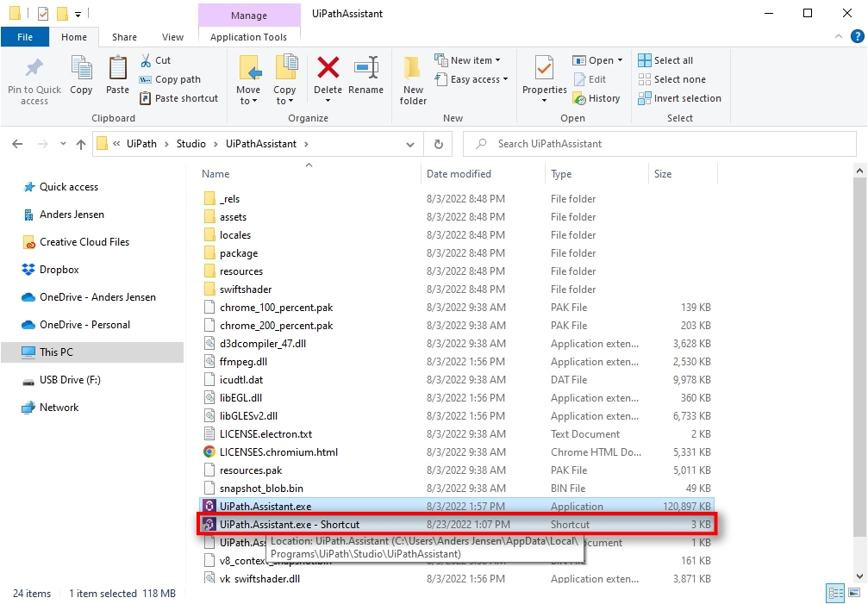Viewport: 868px width, 604px height.
Task: Open the recent locations dropdown arrow
Action: tap(63, 144)
